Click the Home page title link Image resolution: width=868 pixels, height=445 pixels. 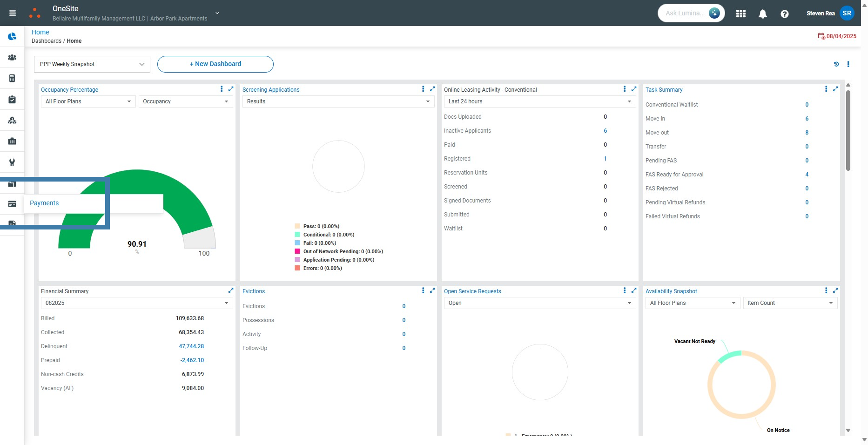pyautogui.click(x=40, y=32)
